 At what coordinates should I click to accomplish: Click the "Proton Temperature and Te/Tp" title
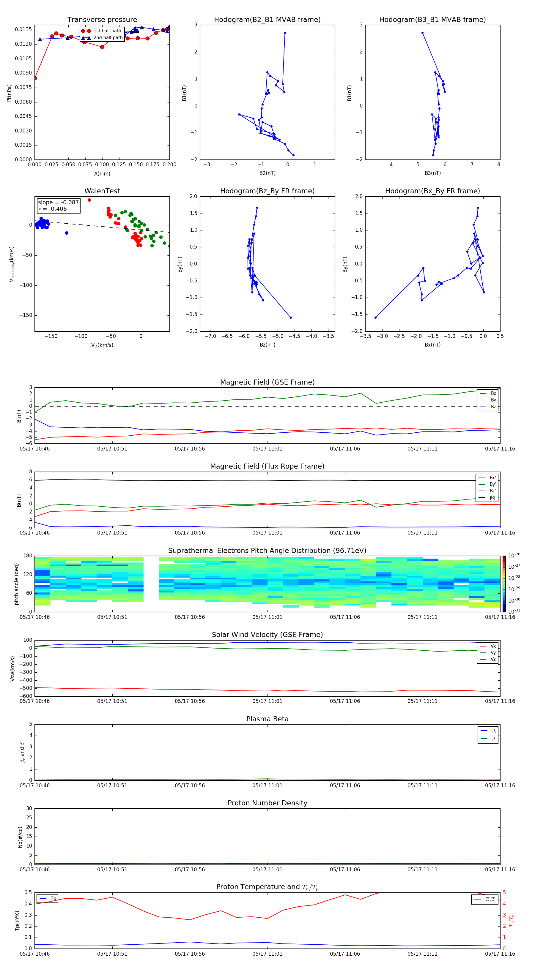coord(267,887)
